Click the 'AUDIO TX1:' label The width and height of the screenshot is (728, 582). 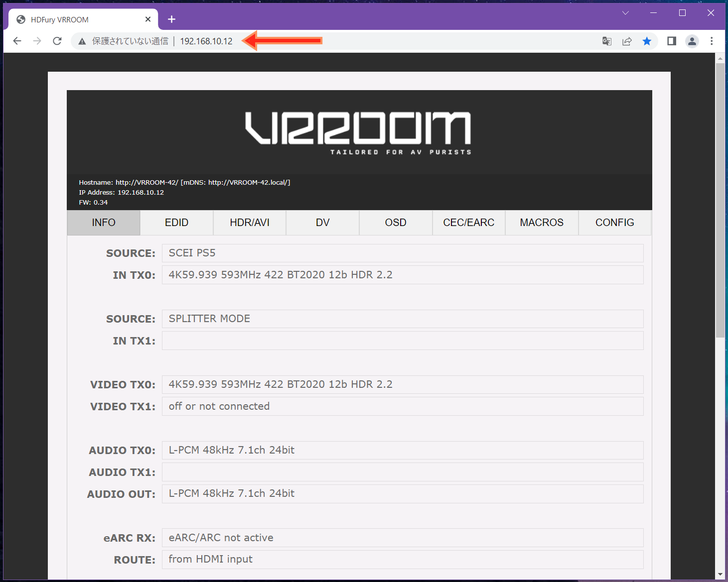[x=122, y=472]
